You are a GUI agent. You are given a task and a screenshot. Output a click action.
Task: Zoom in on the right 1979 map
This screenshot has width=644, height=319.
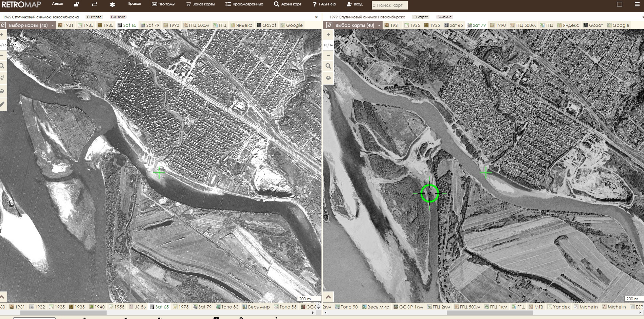coord(328,34)
